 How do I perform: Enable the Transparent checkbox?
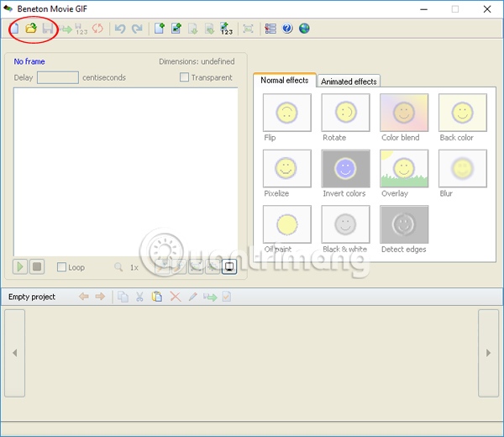pos(184,77)
